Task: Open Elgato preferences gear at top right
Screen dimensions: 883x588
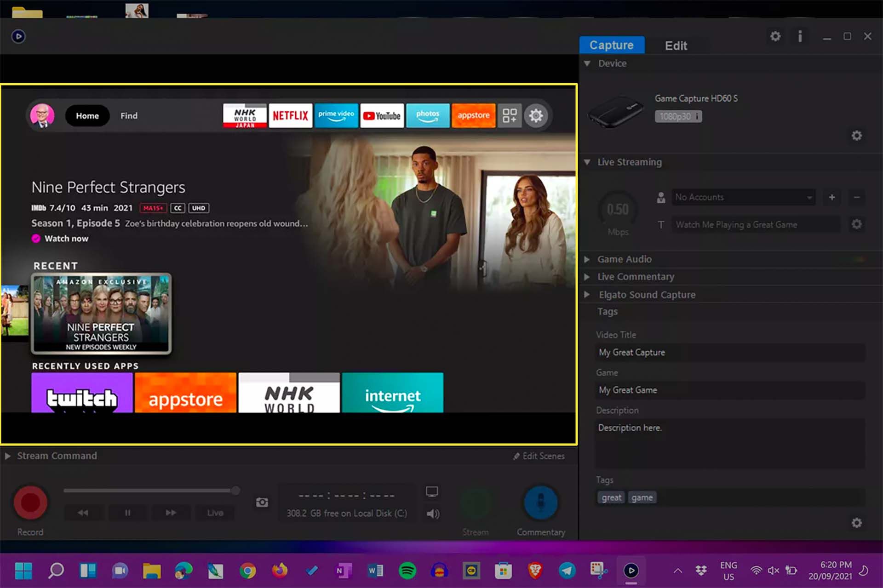Action: [x=775, y=36]
